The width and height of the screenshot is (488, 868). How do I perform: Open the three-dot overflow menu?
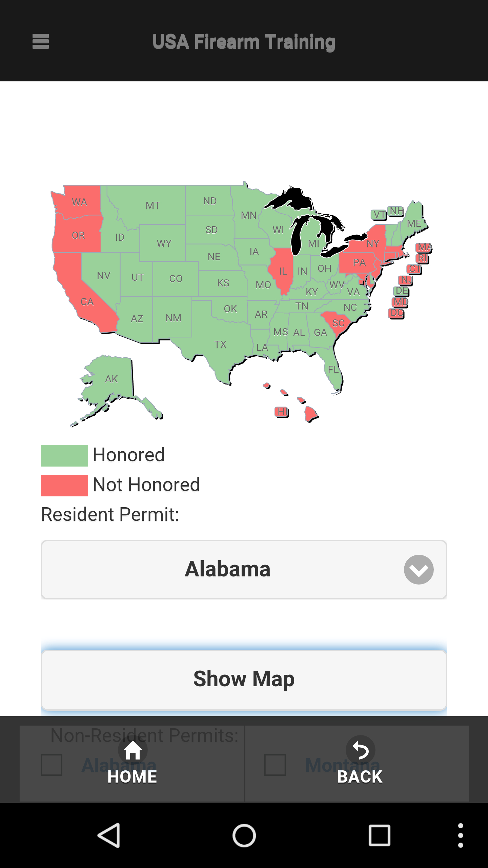[x=460, y=835]
